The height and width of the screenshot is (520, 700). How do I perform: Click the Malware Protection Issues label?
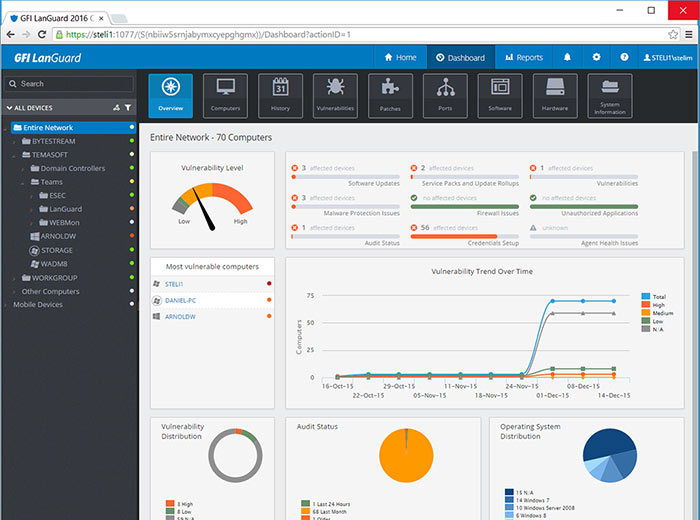pyautogui.click(x=362, y=213)
